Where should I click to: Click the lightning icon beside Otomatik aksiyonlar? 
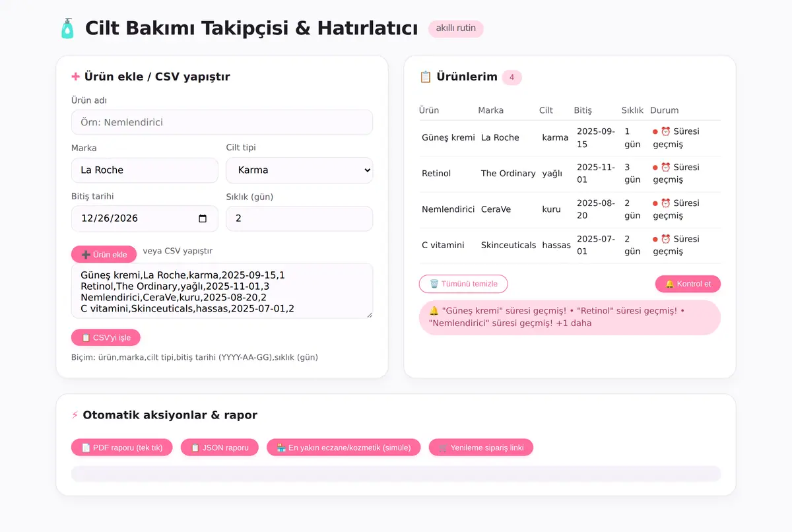[x=75, y=415]
